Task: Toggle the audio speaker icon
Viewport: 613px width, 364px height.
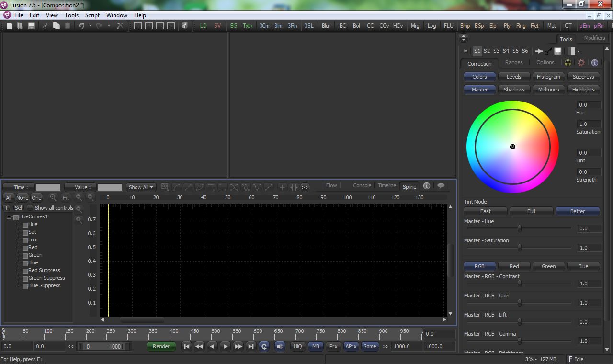Action: (280, 346)
